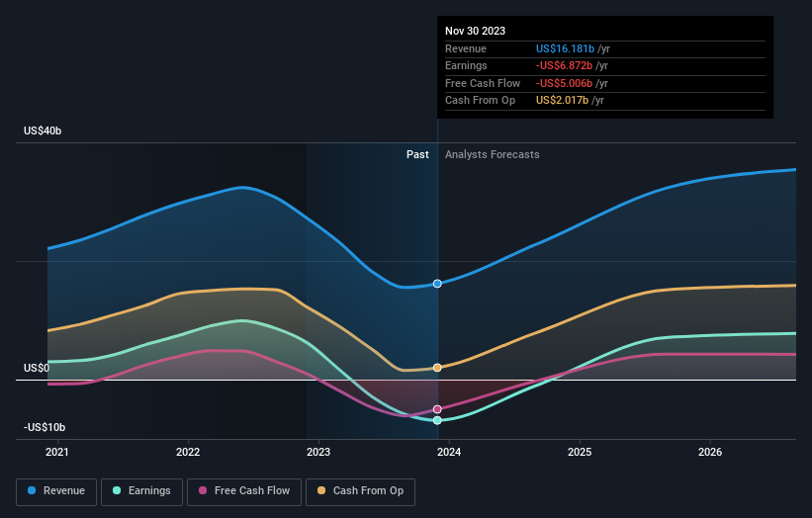Click the US$16.181b revenue value
Viewport: 812px width, 518px height.
point(565,48)
